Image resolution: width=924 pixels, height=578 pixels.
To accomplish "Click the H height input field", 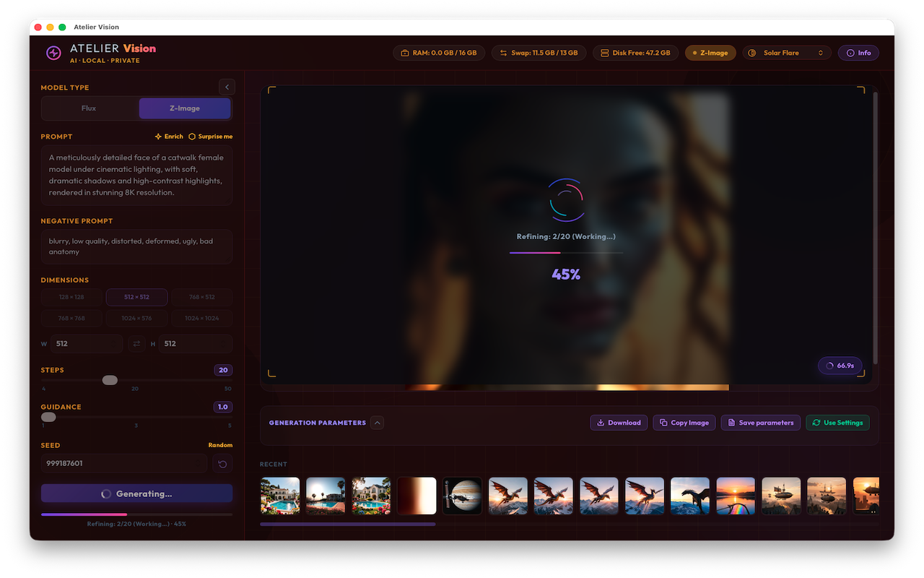I will [x=196, y=344].
